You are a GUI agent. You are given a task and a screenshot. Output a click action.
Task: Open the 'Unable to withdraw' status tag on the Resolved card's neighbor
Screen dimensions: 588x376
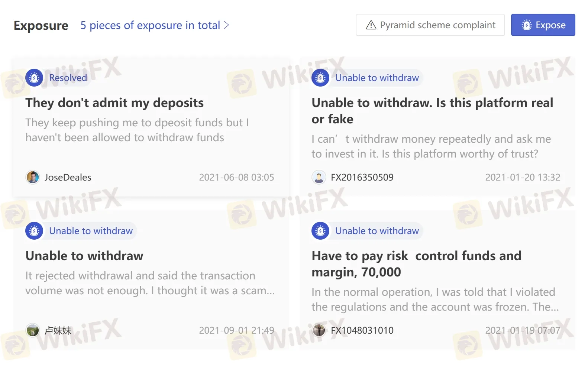click(x=377, y=78)
